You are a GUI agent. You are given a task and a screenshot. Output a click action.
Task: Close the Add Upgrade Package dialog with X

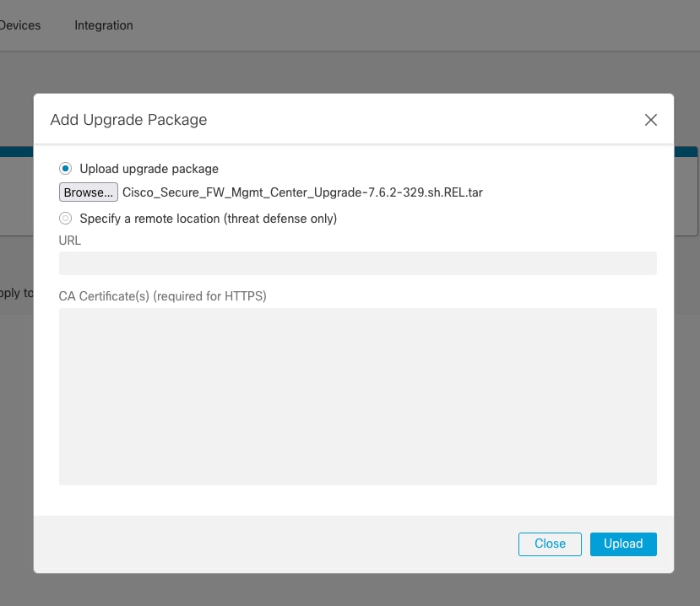pyautogui.click(x=650, y=120)
